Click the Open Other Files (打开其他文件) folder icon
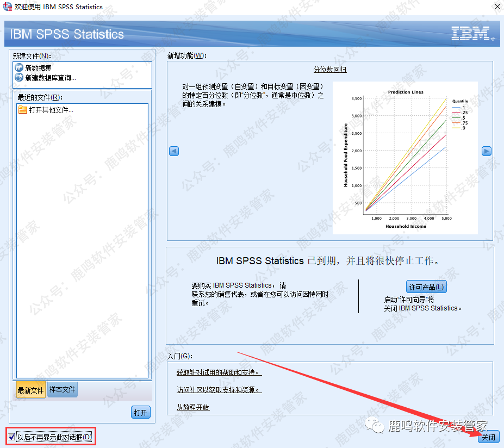 tap(23, 110)
